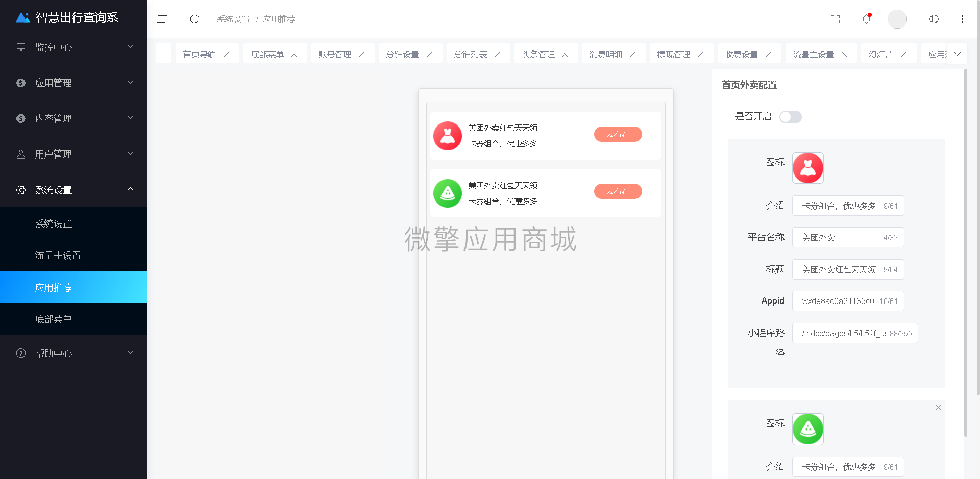This screenshot has height=479, width=980.
Task: Open the user avatar menu
Action: [x=897, y=19]
